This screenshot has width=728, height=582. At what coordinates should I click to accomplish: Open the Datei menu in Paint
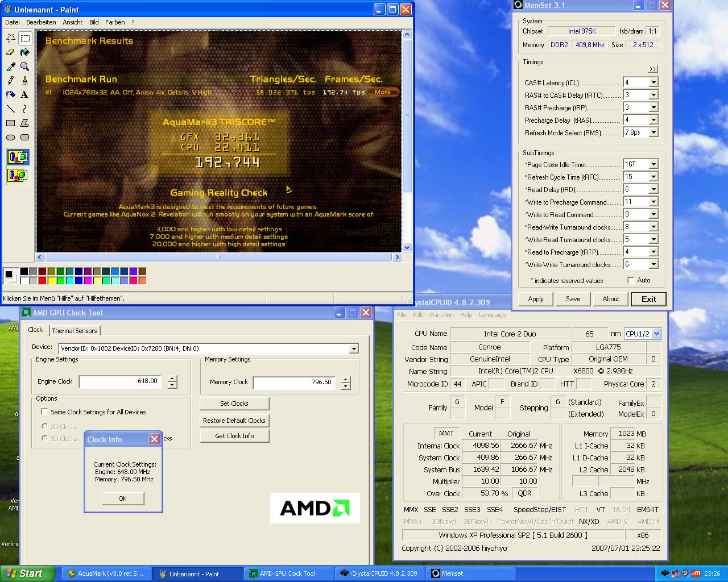[x=12, y=22]
